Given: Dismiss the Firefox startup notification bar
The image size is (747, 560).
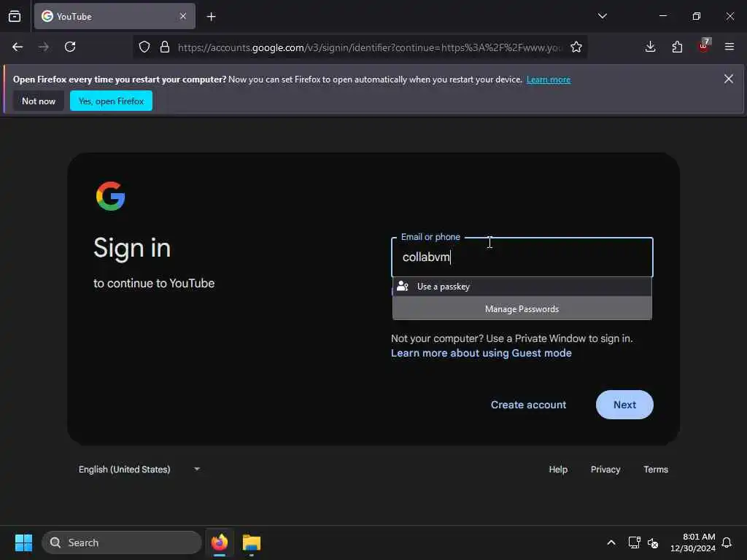Looking at the screenshot, I should click(729, 79).
